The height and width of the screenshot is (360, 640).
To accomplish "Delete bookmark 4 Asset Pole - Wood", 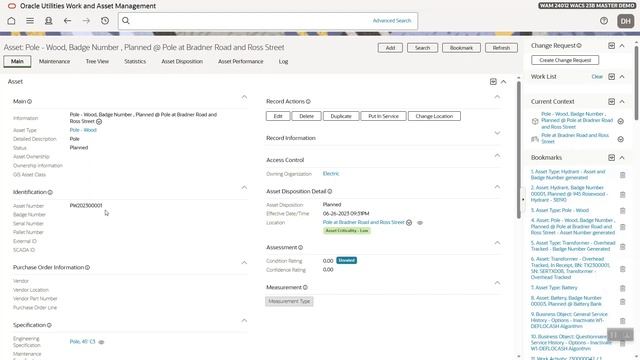I will pos(622,227).
